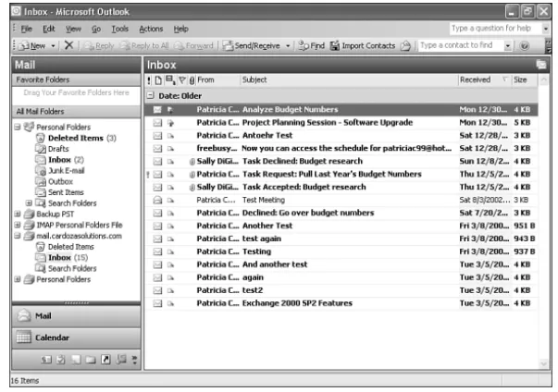Image resolution: width=558 pixels, height=392 pixels.
Task: Select the Junk E-mail folder
Action: (x=60, y=171)
